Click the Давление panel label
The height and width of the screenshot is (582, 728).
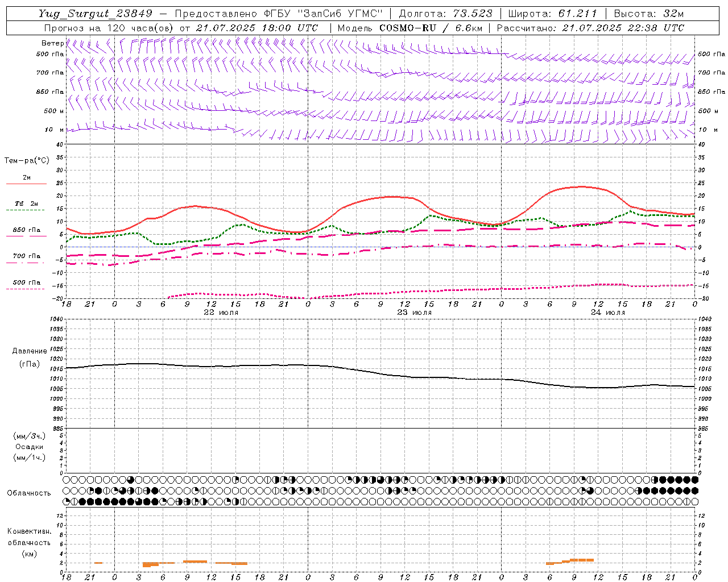30,351
